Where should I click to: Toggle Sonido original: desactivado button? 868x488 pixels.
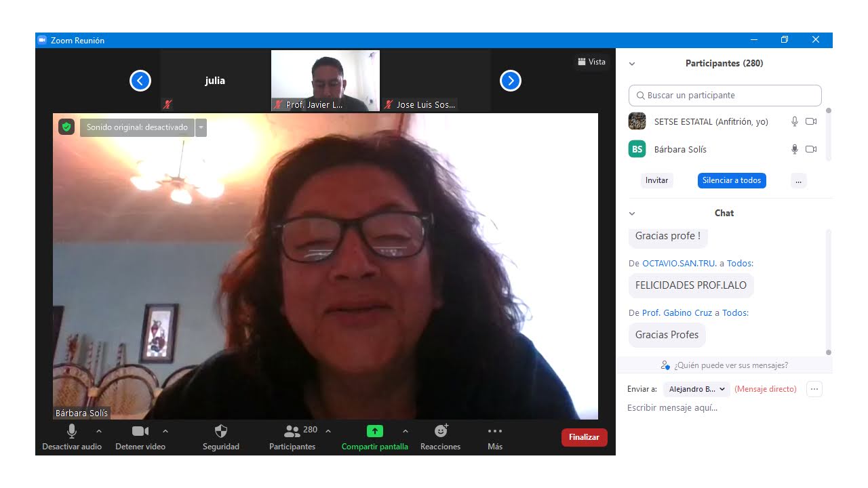coord(137,127)
